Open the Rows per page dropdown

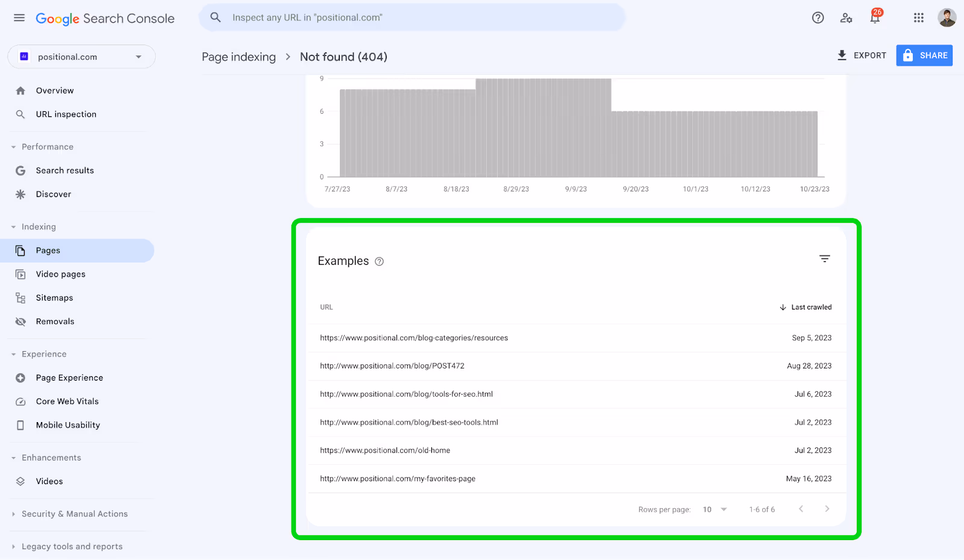click(715, 509)
